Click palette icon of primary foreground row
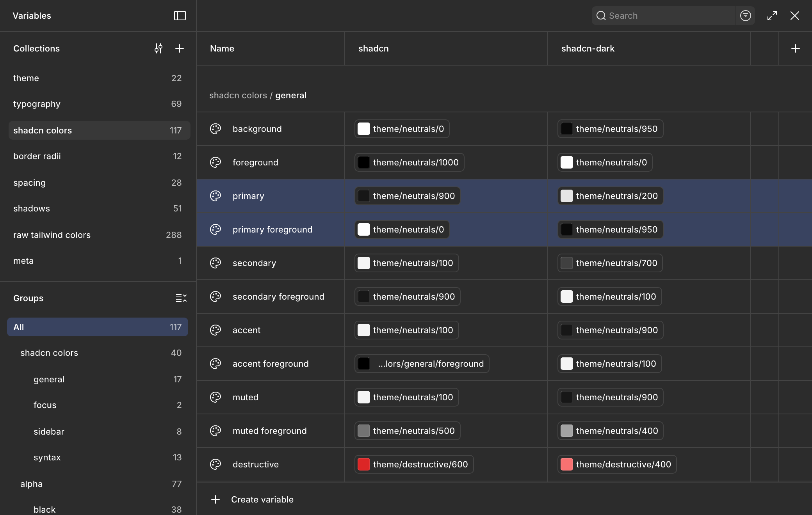This screenshot has width=812, height=515. 215,229
